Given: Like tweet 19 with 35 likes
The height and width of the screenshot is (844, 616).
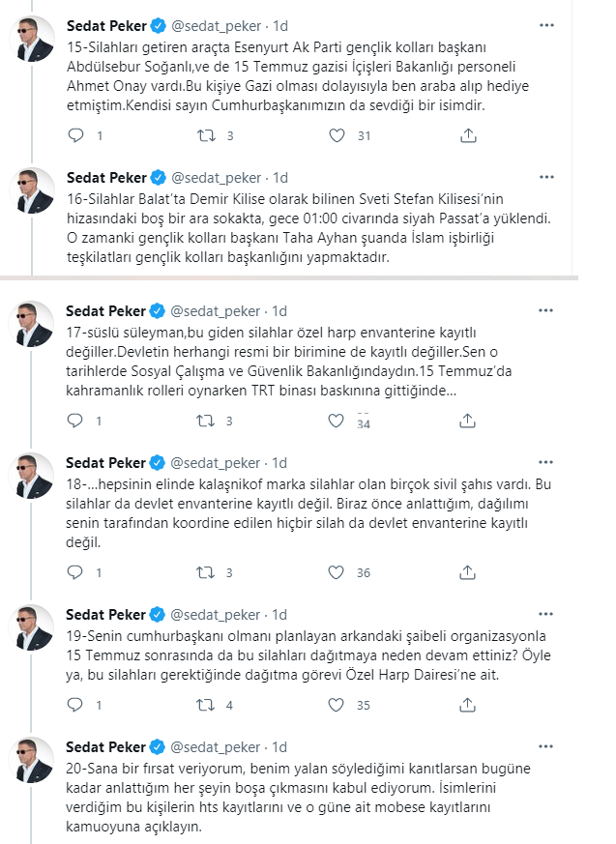Looking at the screenshot, I should 336,705.
